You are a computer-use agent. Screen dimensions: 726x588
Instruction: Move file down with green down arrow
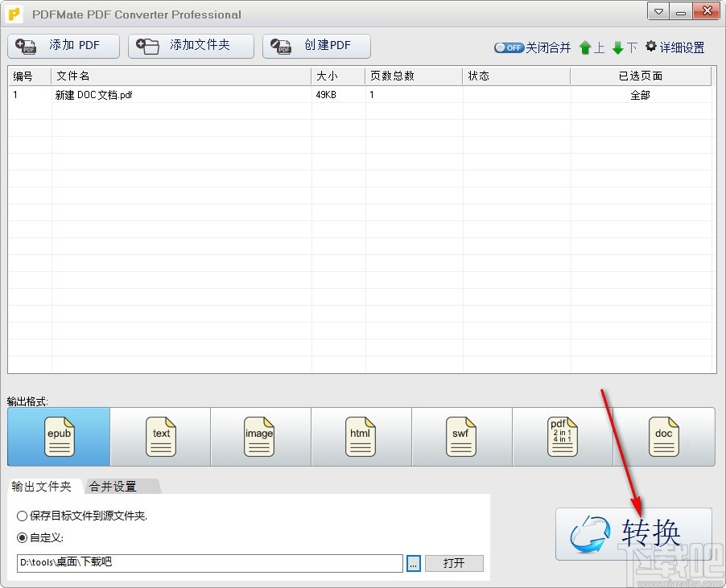617,47
